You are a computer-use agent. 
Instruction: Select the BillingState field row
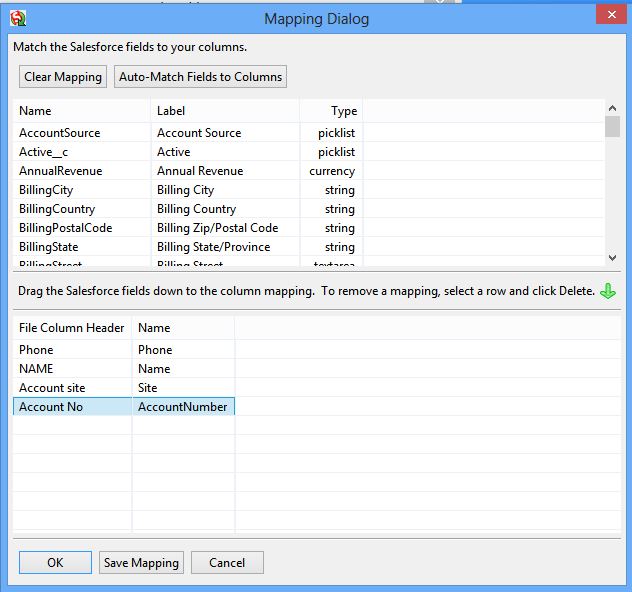tap(308, 247)
